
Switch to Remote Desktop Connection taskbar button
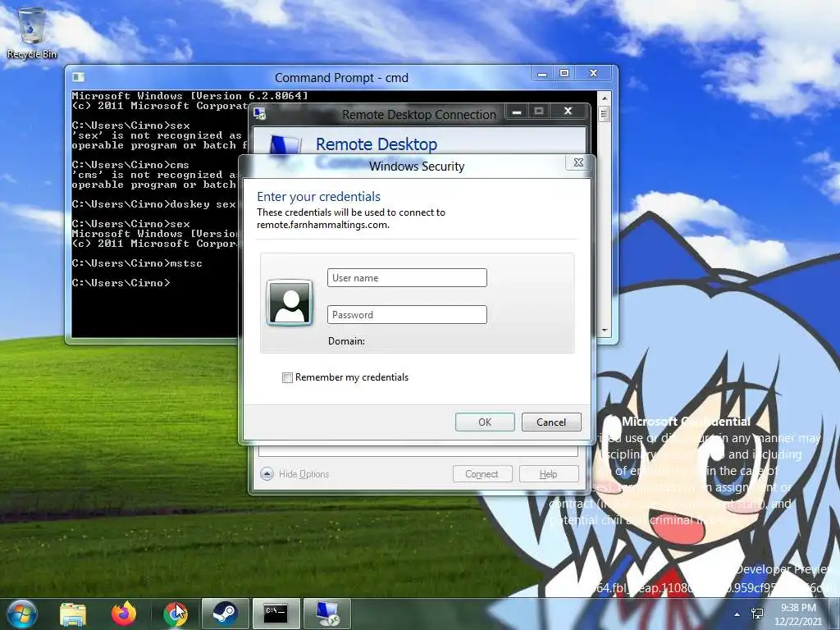[327, 614]
